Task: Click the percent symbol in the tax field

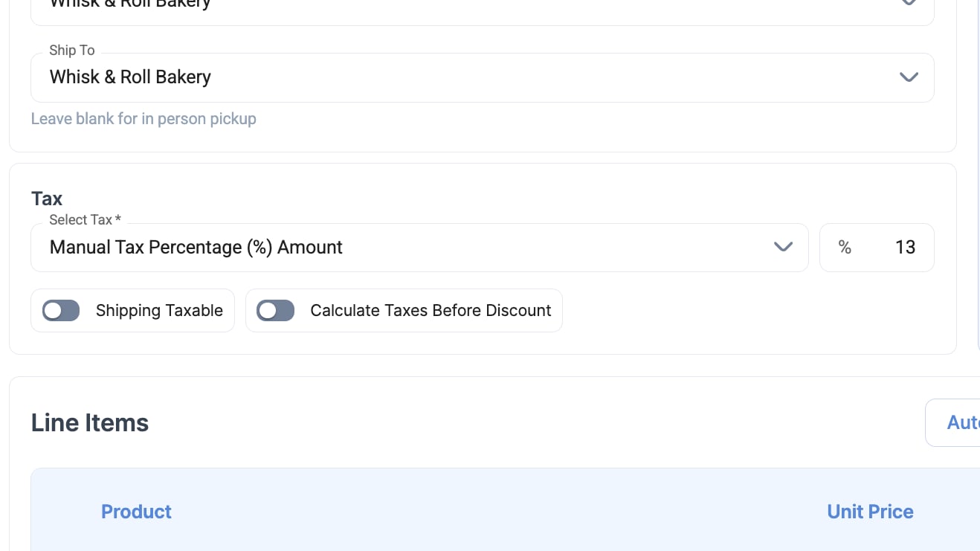Action: click(x=845, y=248)
